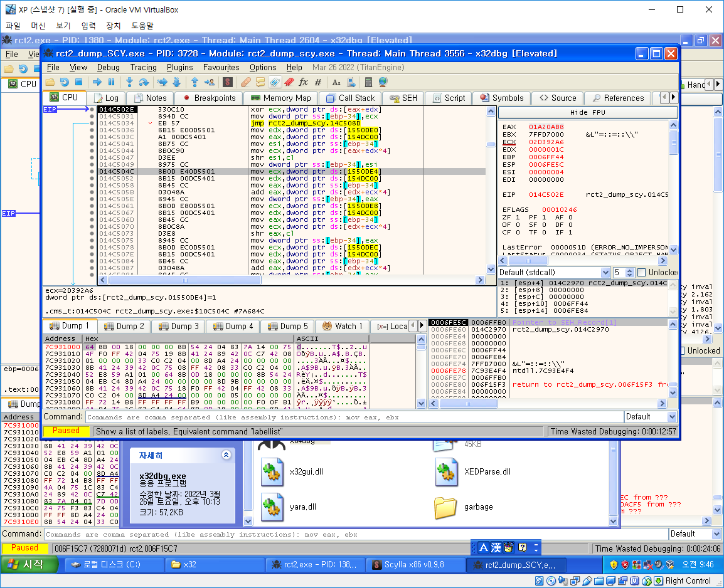Collapse the 자세히 details panel chevron
Screen dimensions: 724x588
coord(226,454)
